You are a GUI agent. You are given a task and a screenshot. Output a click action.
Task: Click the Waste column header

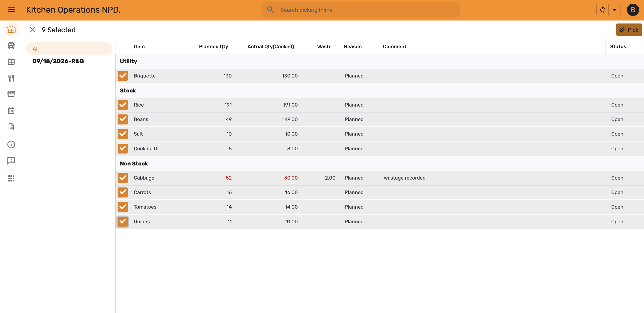(x=324, y=47)
